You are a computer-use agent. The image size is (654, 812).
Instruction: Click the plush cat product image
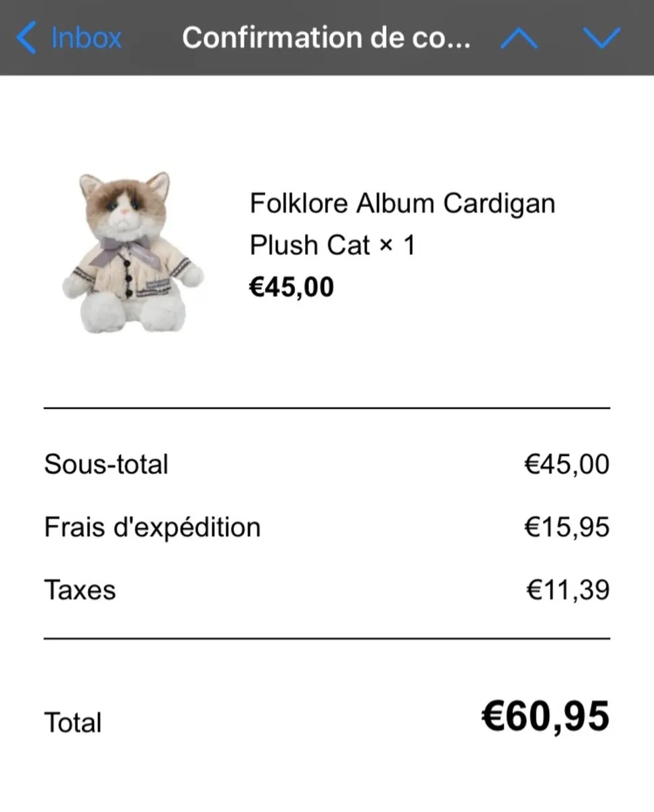click(x=133, y=254)
